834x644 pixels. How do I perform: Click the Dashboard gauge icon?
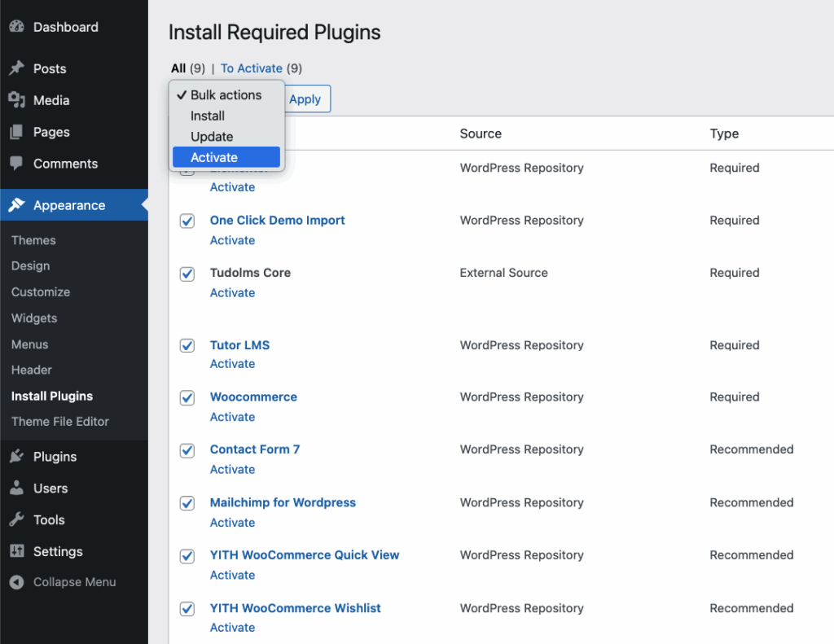[x=16, y=27]
